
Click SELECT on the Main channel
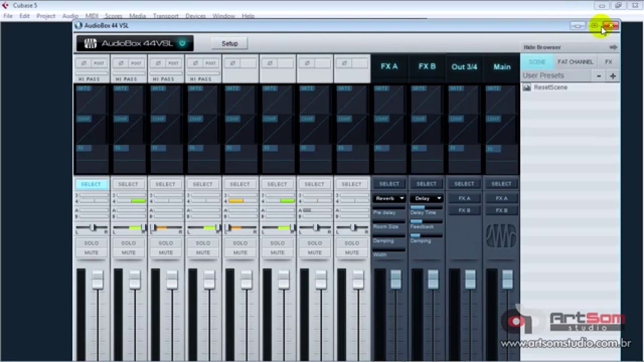501,184
